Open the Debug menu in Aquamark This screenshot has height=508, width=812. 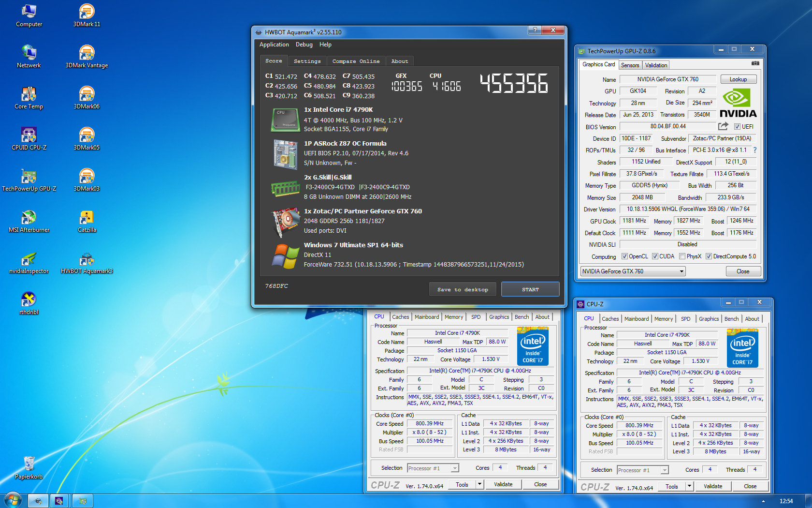click(304, 45)
